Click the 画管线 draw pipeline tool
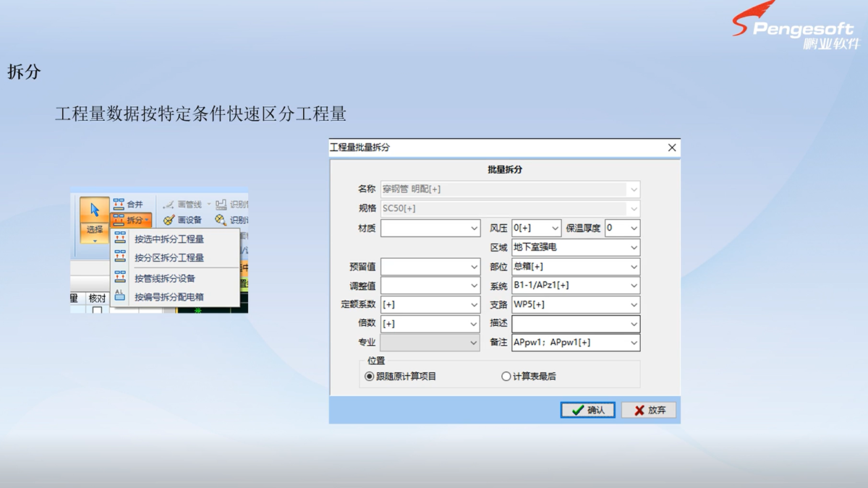The width and height of the screenshot is (868, 488). click(182, 205)
